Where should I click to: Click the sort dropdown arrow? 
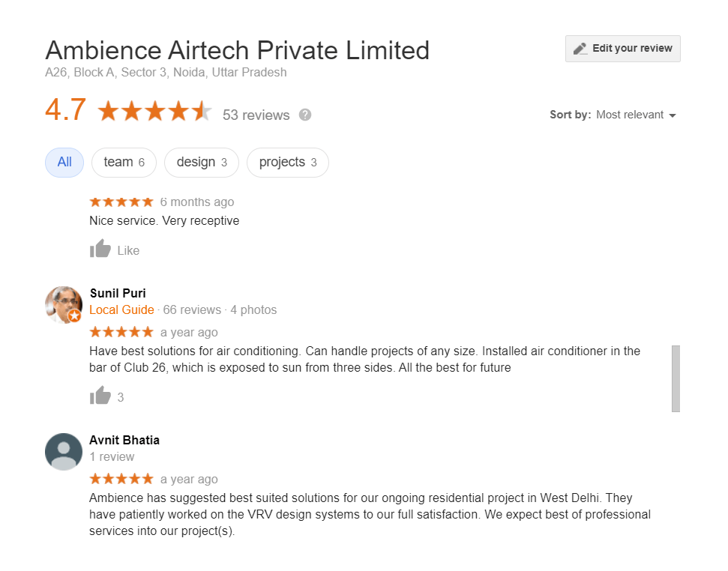tap(673, 115)
